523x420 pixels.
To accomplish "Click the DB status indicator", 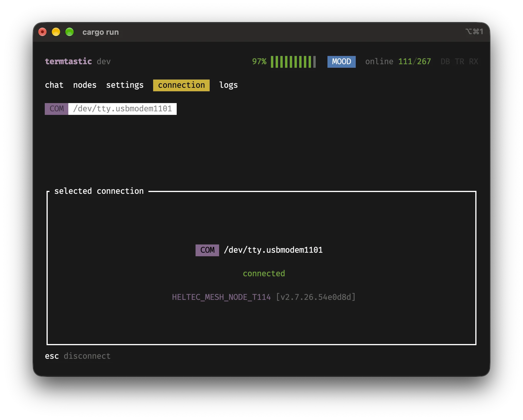I will pyautogui.click(x=445, y=62).
